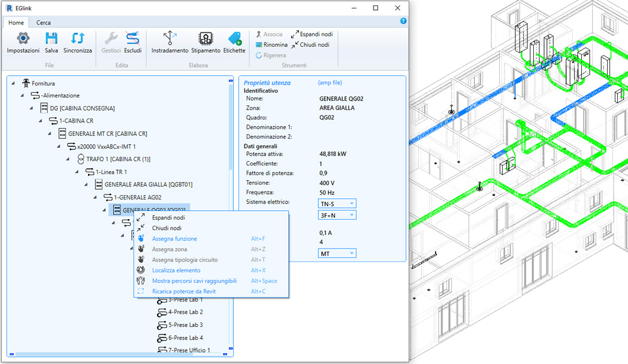This screenshot has height=364, width=628.
Task: Click the GENERALE QG02 name value
Action: [341, 98]
